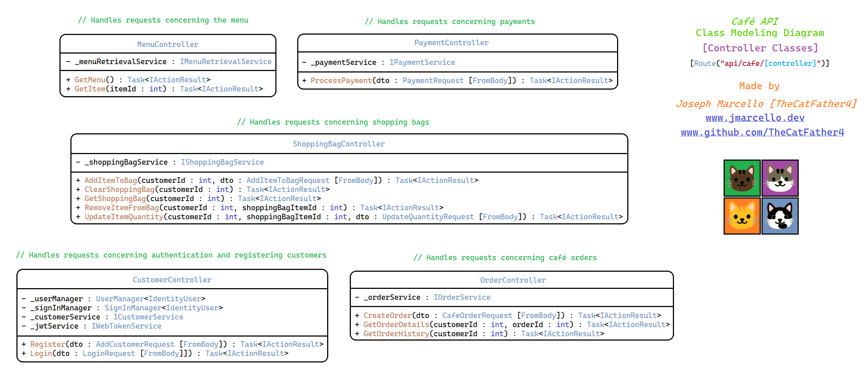Viewport: 868px width, 373px height.
Task: Click the orange cat icon
Action: coord(742,216)
